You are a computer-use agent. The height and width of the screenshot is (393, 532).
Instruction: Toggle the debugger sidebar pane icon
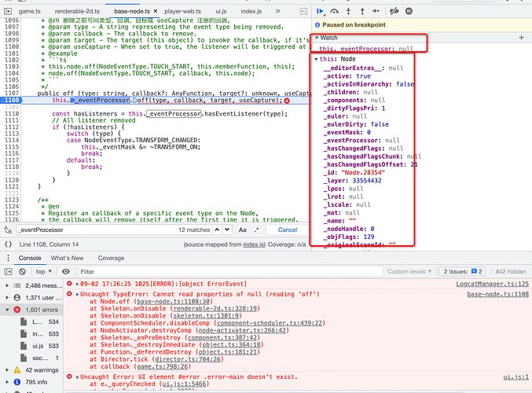pos(303,11)
